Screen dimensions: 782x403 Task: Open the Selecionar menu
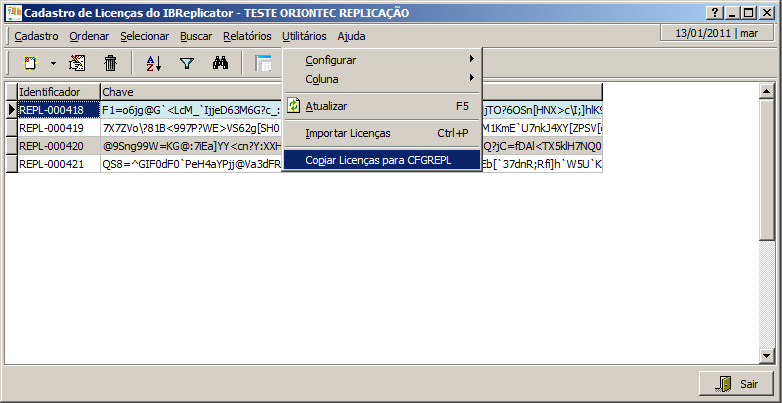point(145,36)
